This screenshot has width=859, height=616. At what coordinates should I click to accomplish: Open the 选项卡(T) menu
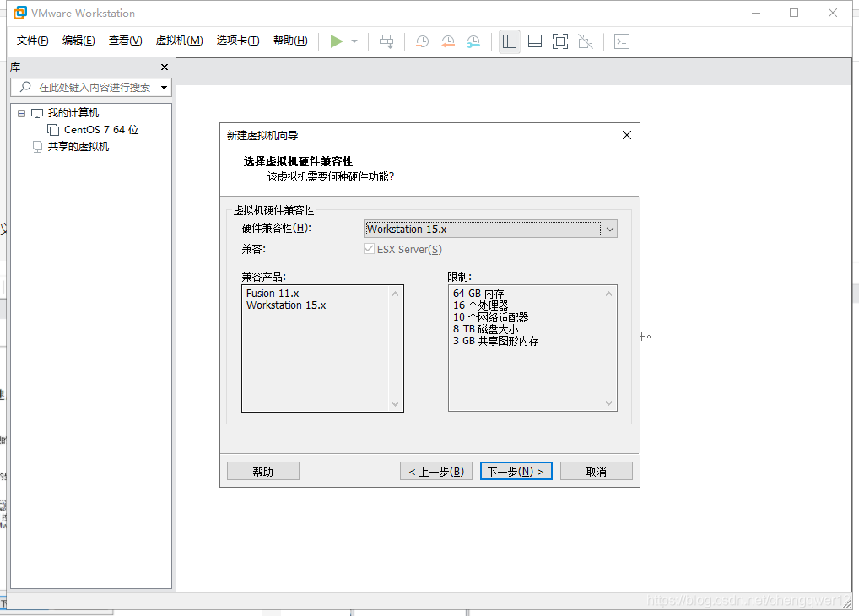coord(238,41)
